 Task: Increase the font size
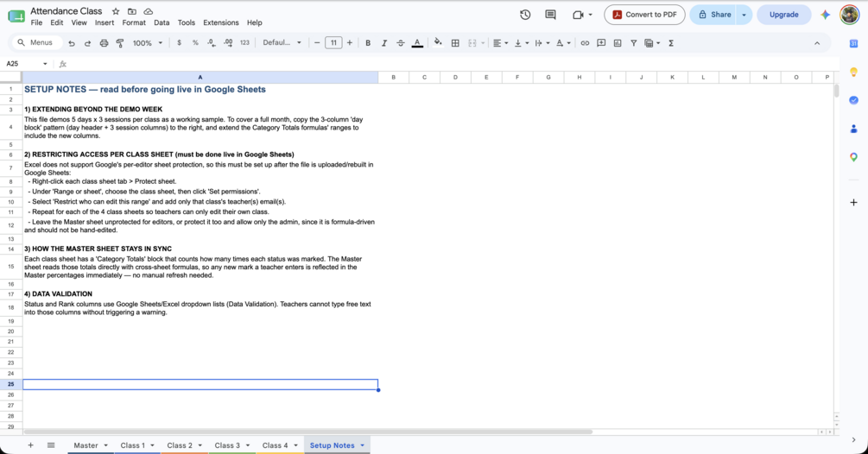pos(349,42)
